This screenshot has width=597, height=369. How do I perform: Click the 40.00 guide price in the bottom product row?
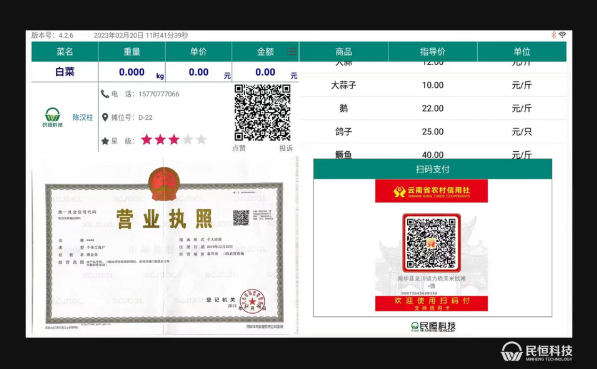[x=433, y=155]
